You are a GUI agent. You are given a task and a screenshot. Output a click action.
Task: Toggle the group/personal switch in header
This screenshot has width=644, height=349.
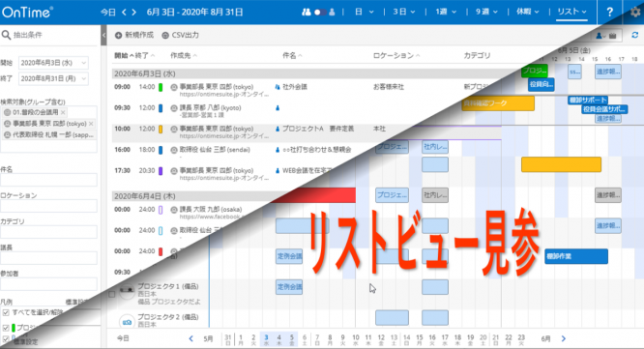(x=319, y=12)
